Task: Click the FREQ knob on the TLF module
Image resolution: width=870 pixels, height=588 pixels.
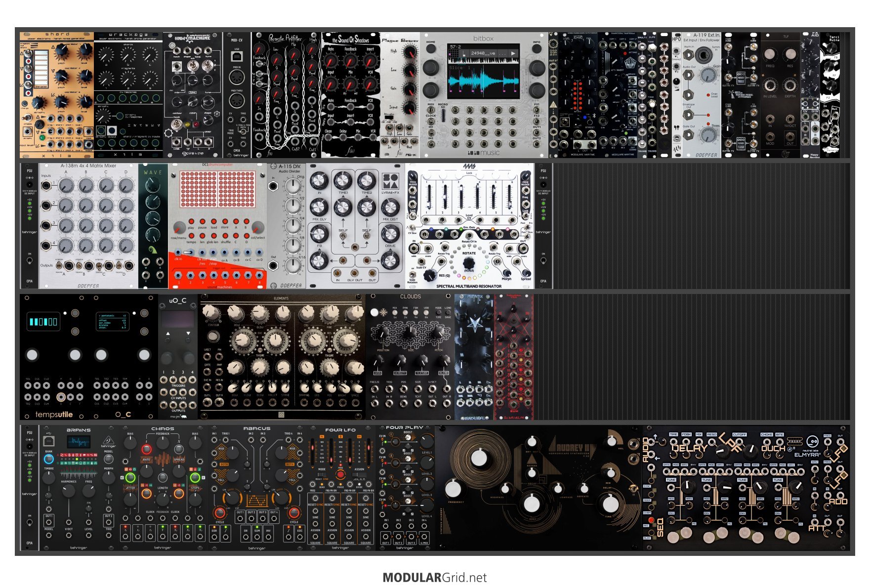Action: click(x=770, y=54)
